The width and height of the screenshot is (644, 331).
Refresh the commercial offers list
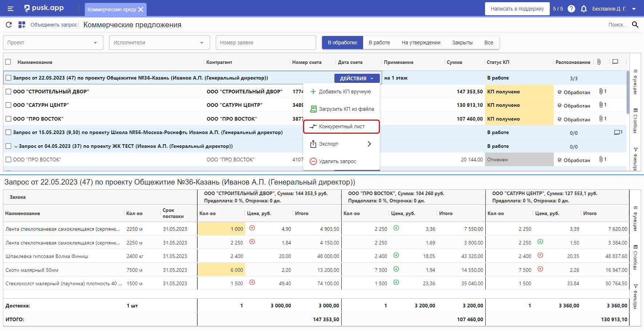(x=9, y=25)
